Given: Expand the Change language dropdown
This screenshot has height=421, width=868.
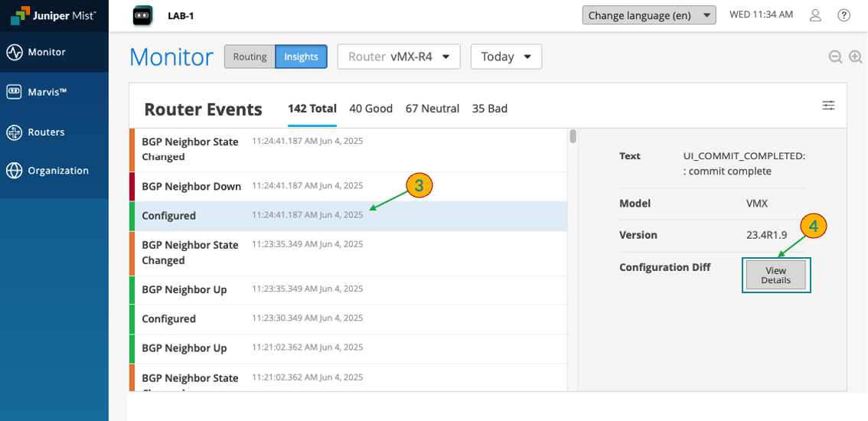Looking at the screenshot, I should coord(648,15).
